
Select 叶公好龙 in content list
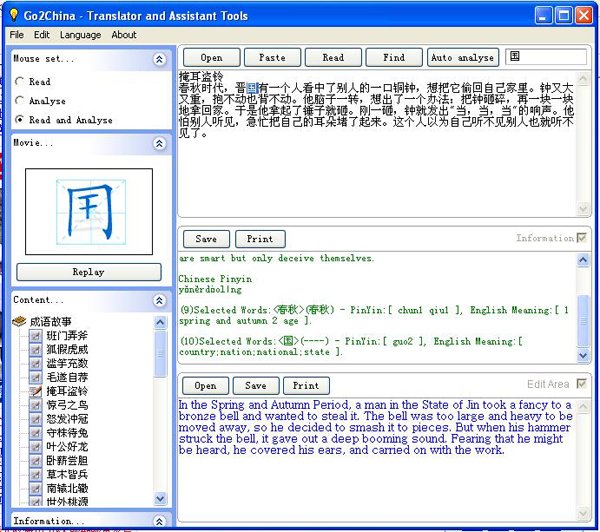coord(67,447)
